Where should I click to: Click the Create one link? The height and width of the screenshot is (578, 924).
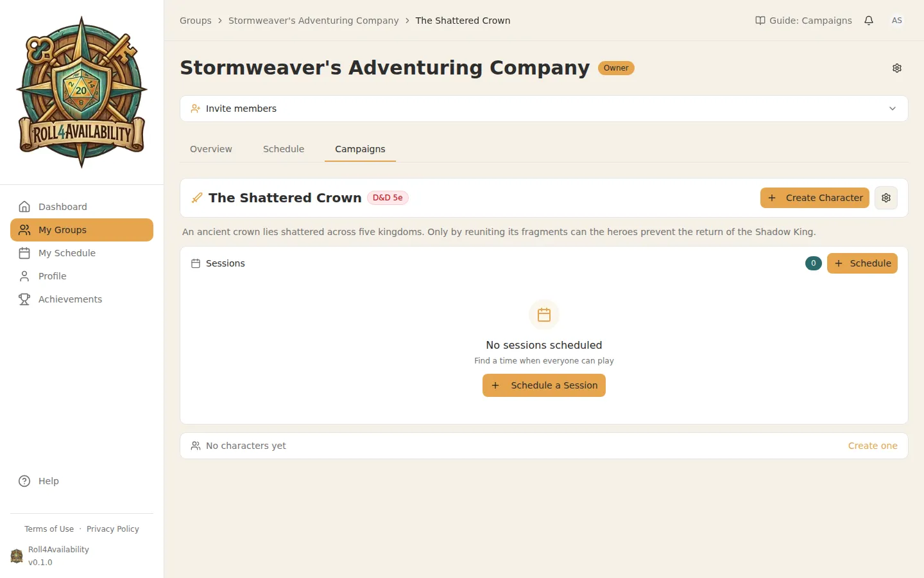873,446
